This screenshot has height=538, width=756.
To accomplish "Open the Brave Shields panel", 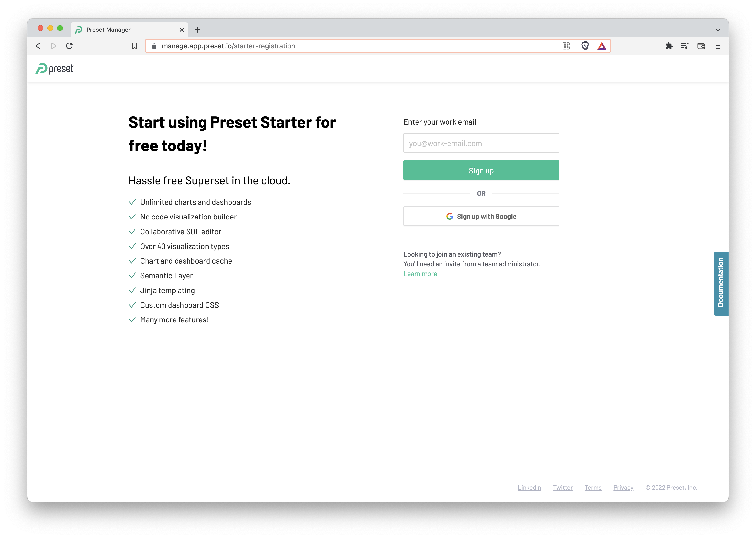I will [585, 46].
